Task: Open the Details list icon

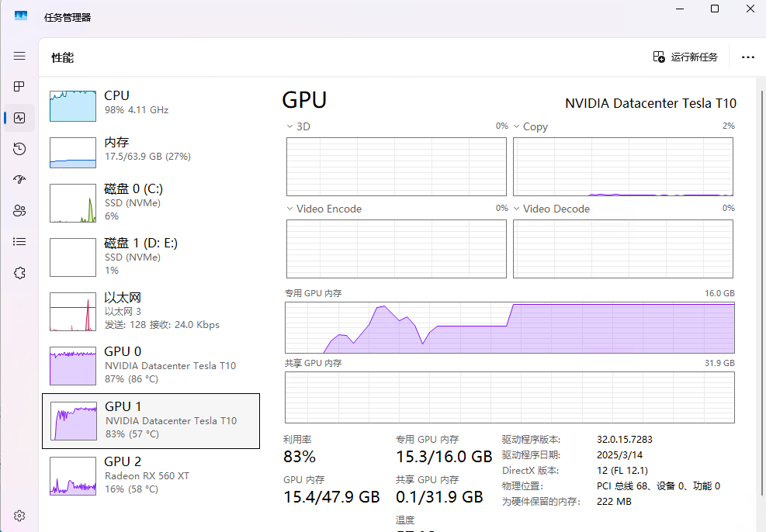Action: [19, 241]
